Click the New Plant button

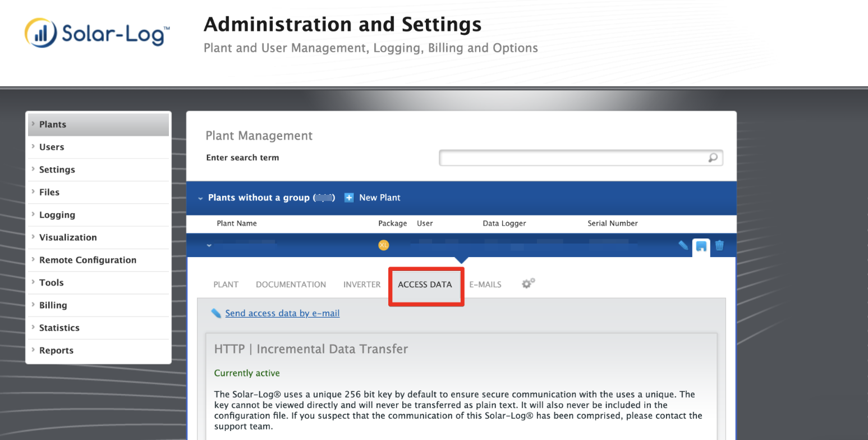pyautogui.click(x=380, y=198)
